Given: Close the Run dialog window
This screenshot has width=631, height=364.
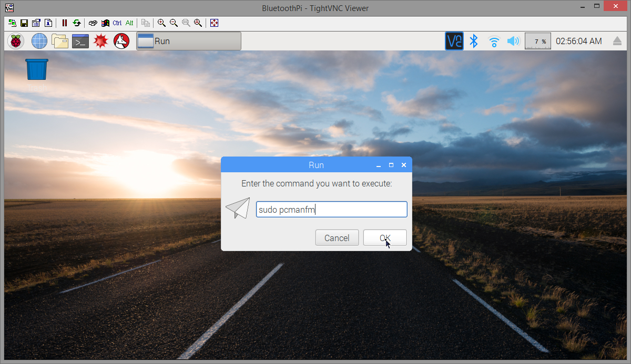Looking at the screenshot, I should 404,165.
